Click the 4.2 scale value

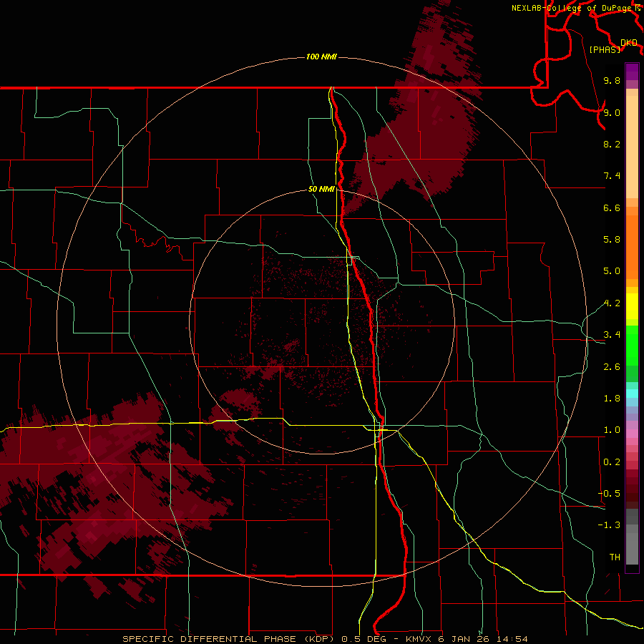point(612,303)
